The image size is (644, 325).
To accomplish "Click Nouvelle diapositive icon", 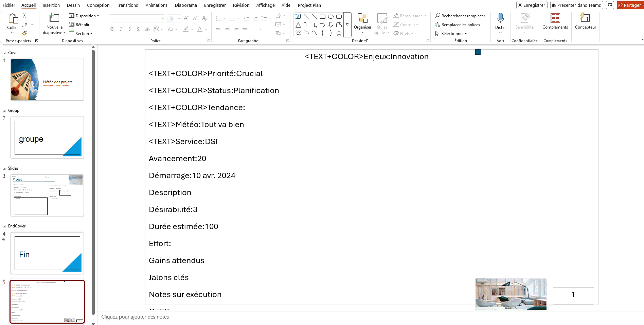I will 54,18.
